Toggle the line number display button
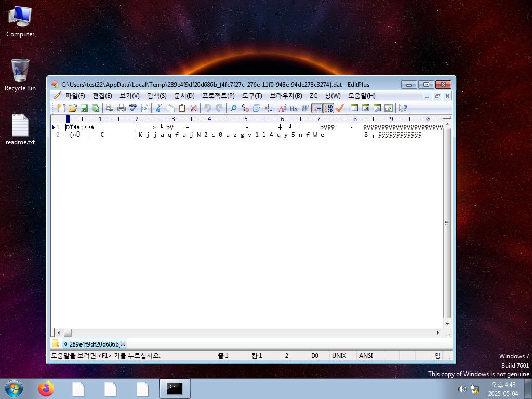The width and height of the screenshot is (532, 399). click(328, 108)
